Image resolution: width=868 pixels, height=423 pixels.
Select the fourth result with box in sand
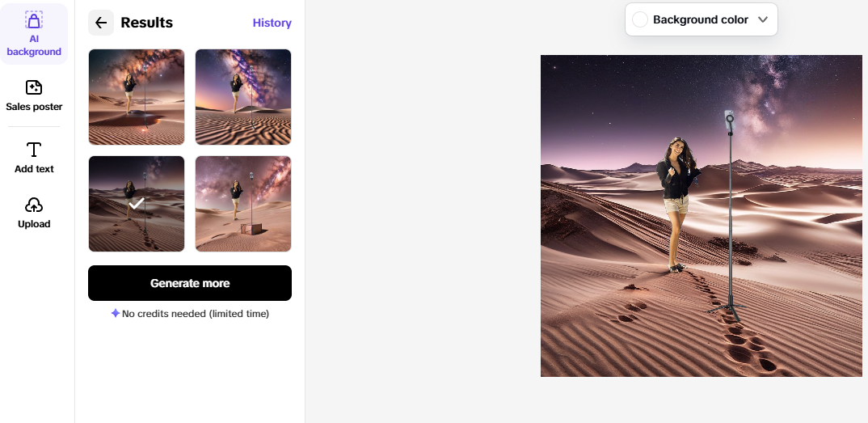243,204
